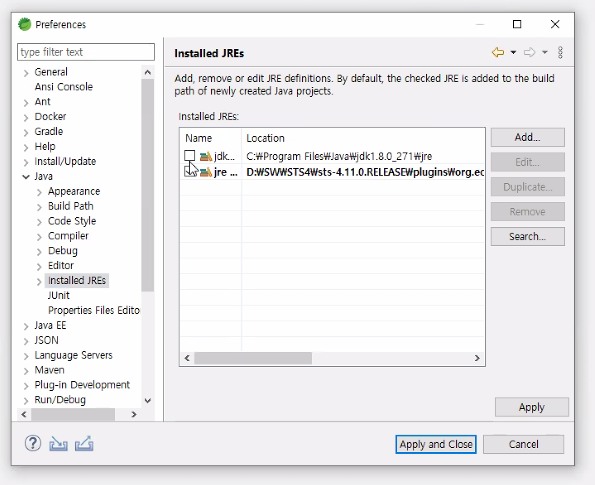Expand the Gradle tree node
Viewport: 595px width, 485px height.
(26, 132)
